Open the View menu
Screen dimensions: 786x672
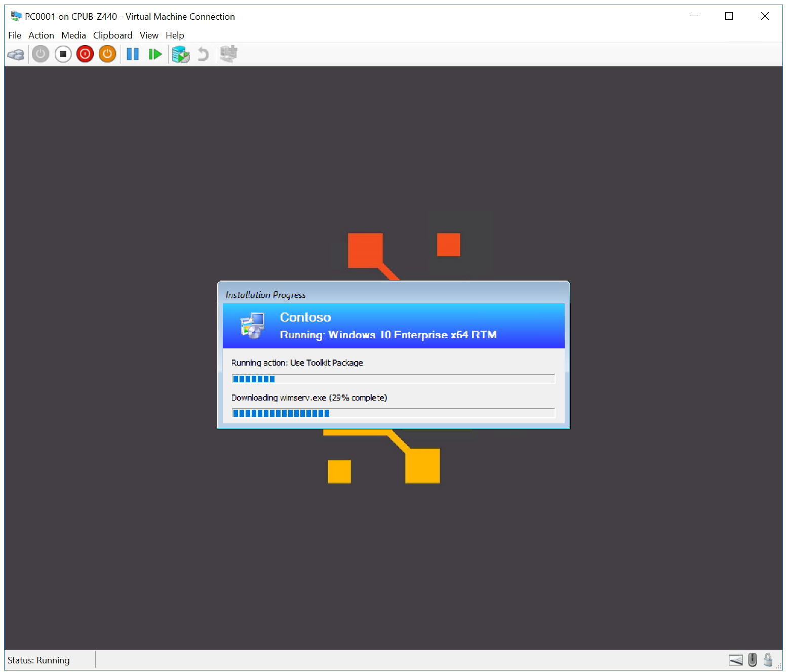click(x=149, y=35)
